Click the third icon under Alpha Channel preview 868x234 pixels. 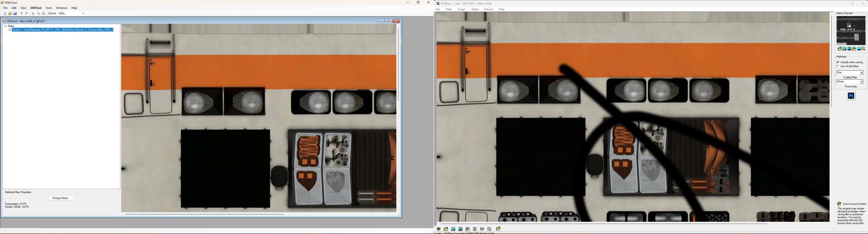(x=849, y=49)
